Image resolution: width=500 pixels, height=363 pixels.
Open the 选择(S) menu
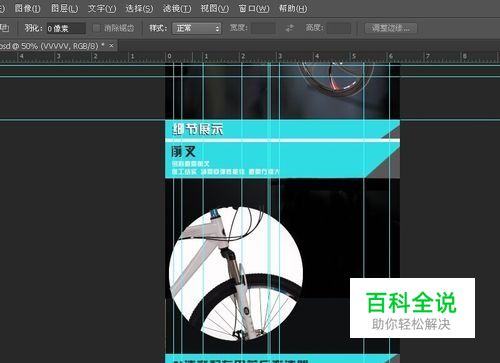click(x=139, y=8)
